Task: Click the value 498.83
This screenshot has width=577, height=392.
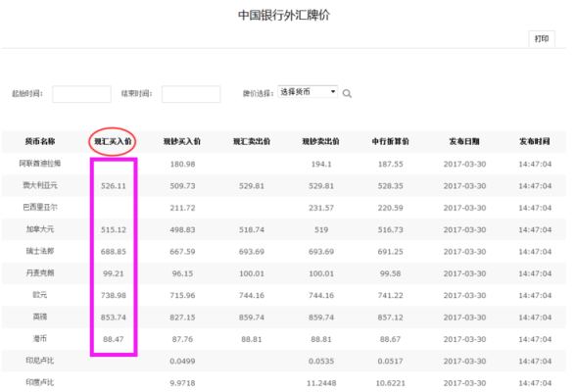Action: coord(182,229)
